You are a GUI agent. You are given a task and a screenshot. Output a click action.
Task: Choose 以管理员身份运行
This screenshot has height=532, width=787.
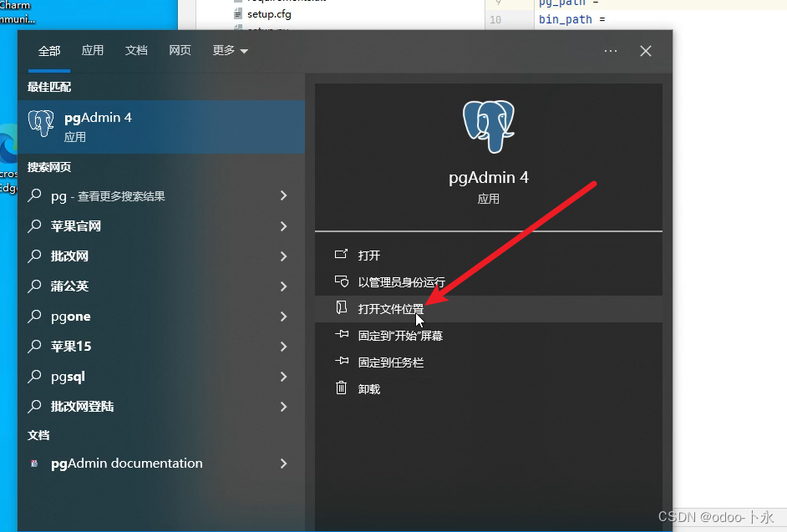pyautogui.click(x=489, y=282)
